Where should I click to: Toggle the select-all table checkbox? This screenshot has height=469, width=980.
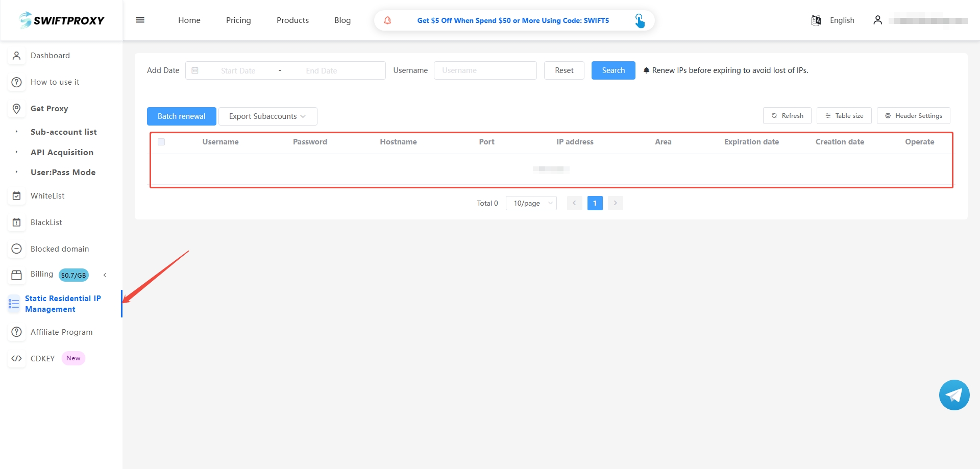161,142
